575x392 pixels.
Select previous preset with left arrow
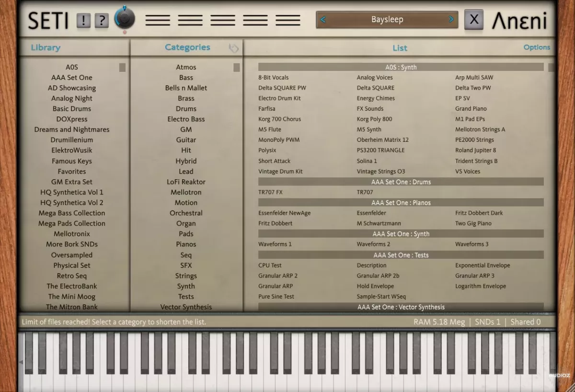[323, 20]
